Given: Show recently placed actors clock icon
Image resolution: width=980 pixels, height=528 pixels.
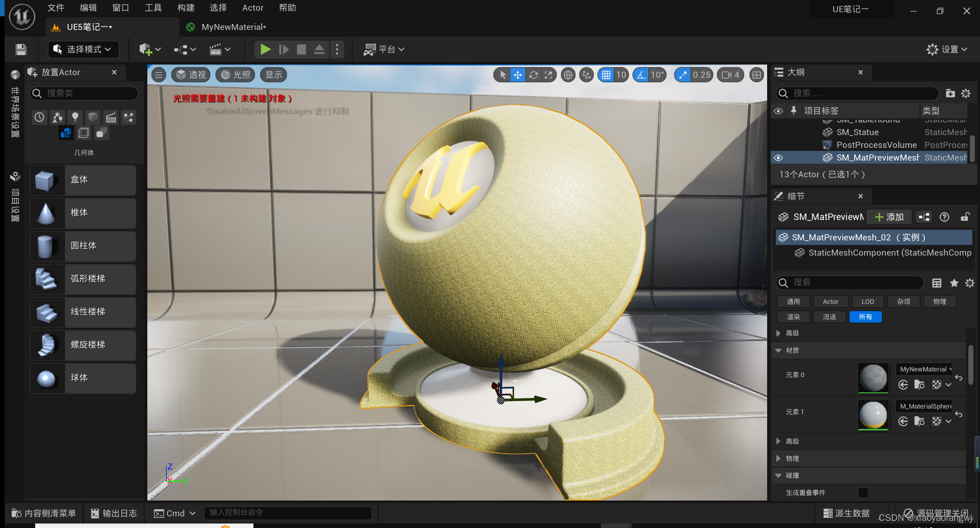Looking at the screenshot, I should (x=39, y=117).
